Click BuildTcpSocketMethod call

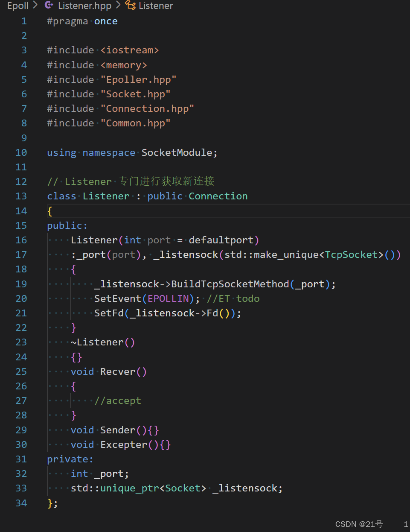(x=230, y=284)
